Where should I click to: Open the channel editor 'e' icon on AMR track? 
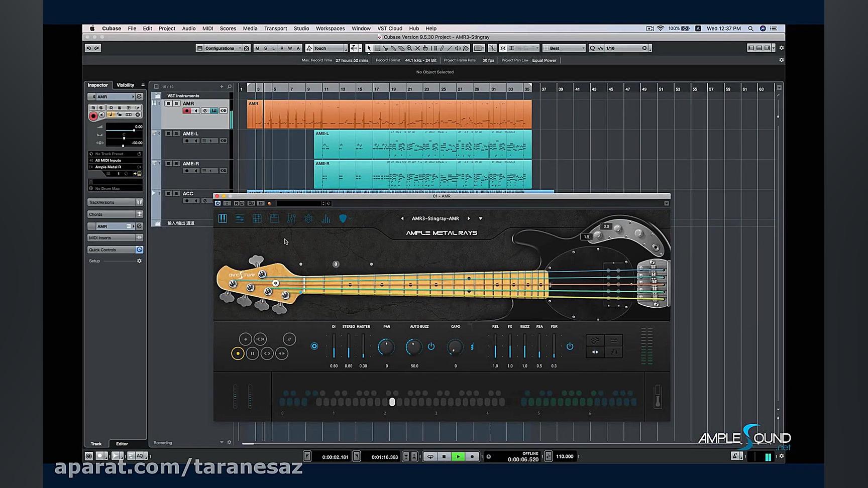(205, 110)
